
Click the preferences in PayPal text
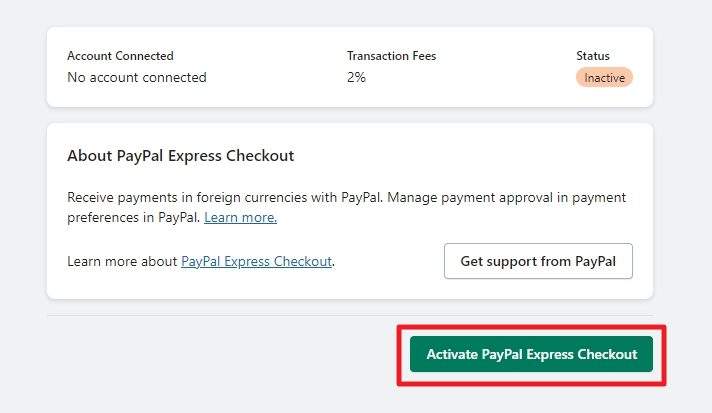click(134, 217)
